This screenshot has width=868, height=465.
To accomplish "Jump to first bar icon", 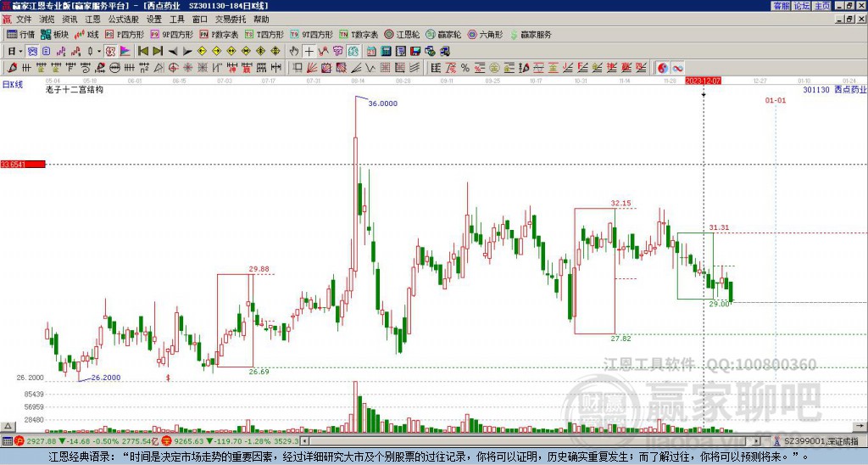I will tap(142, 52).
